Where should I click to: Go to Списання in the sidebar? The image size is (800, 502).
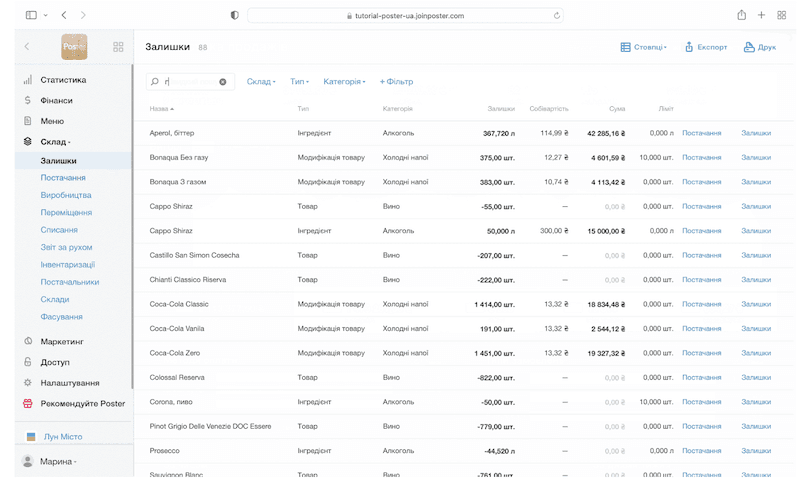[x=59, y=230]
